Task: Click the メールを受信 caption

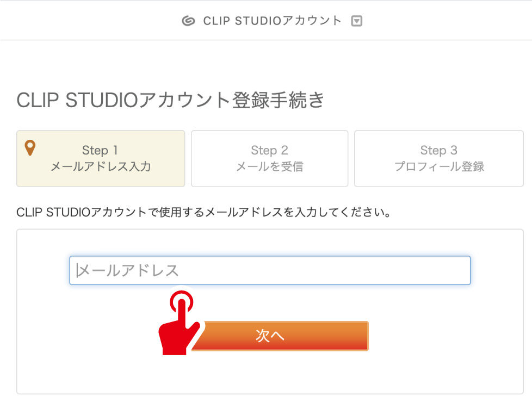Action: [269, 166]
